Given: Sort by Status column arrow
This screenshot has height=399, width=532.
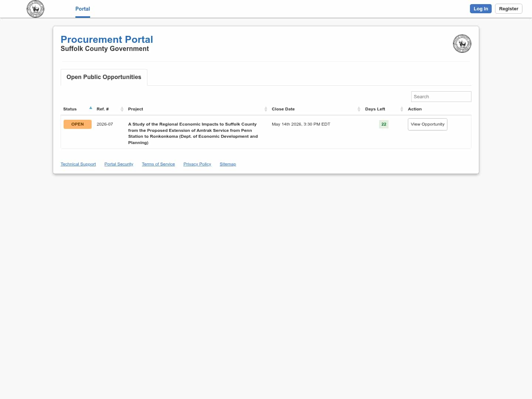Looking at the screenshot, I should (91, 108).
